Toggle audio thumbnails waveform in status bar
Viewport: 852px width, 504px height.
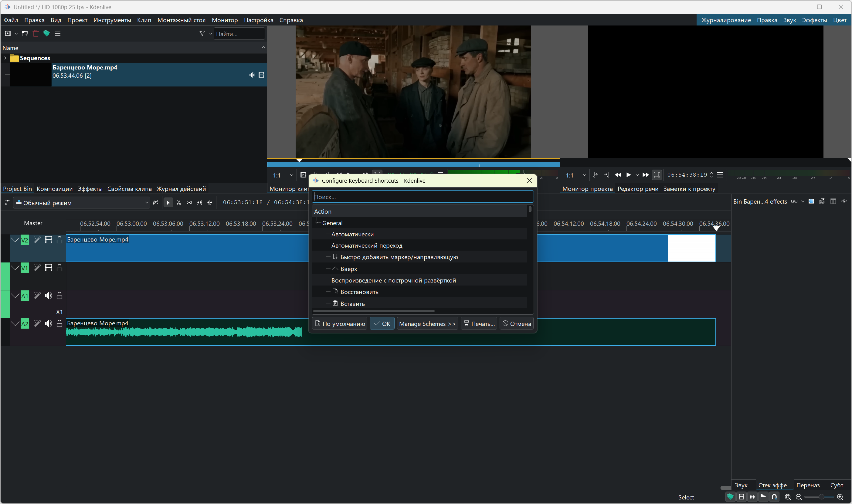(752, 497)
